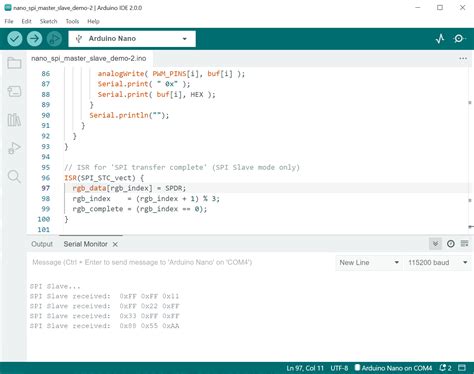Open the Serial Monitor magnifier icon
Viewport: 474px width, 374px height.
pos(459,39)
